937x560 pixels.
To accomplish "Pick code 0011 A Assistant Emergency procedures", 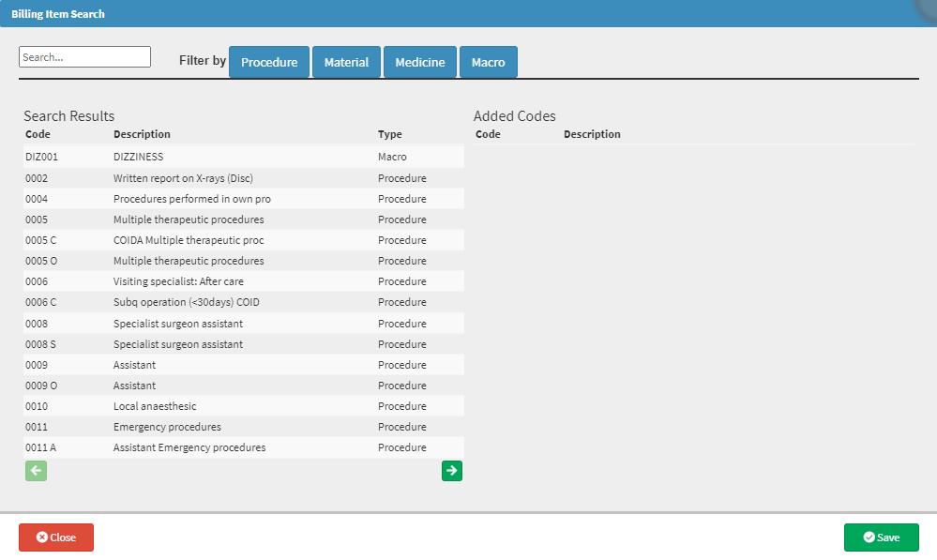I will point(189,447).
